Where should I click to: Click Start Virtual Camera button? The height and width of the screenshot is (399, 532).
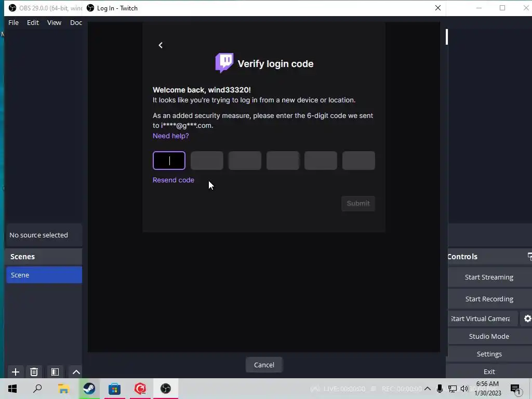pyautogui.click(x=482, y=318)
